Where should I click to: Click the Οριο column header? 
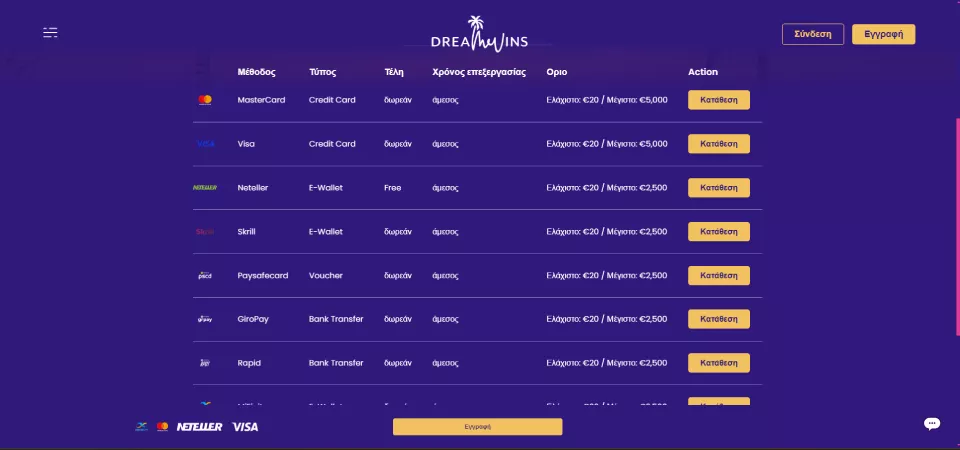pos(557,72)
